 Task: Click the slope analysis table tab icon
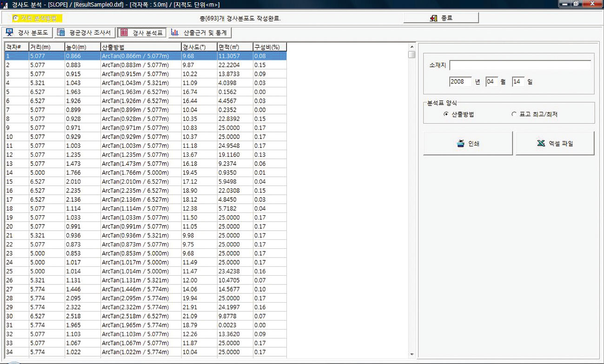pyautogui.click(x=124, y=33)
